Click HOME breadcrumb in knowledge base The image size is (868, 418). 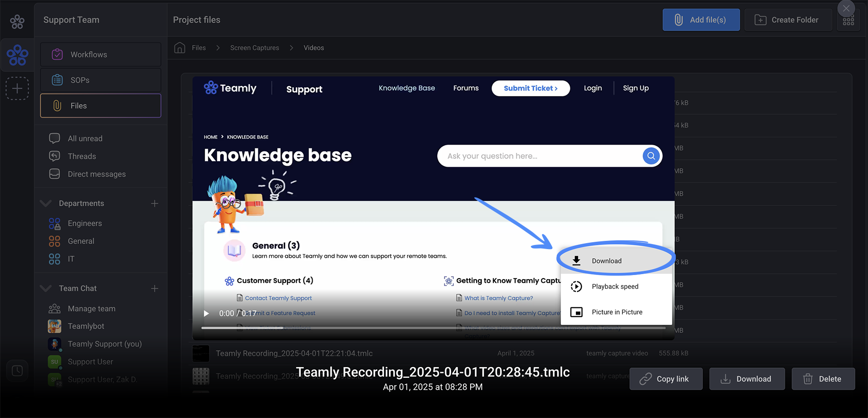coord(211,137)
